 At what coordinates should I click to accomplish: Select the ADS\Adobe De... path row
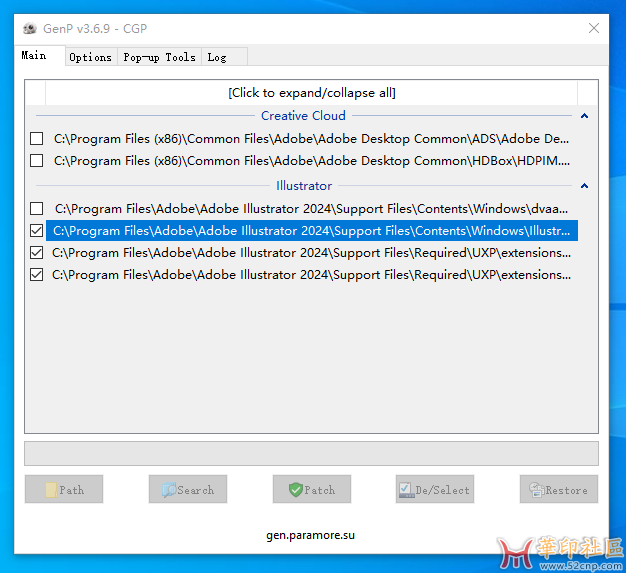point(312,139)
